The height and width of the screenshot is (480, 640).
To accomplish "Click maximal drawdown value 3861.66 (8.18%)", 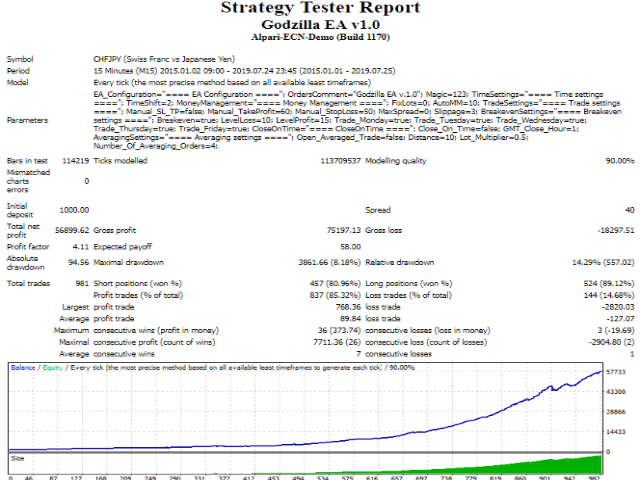I will [x=329, y=262].
